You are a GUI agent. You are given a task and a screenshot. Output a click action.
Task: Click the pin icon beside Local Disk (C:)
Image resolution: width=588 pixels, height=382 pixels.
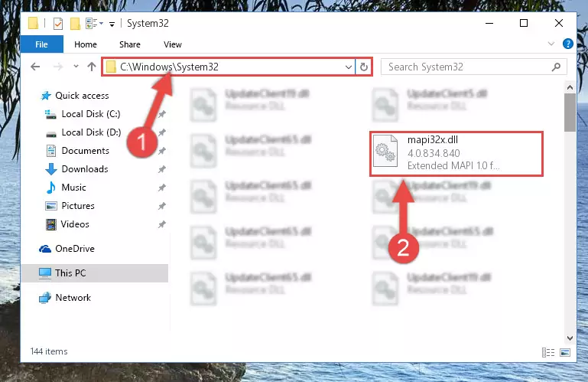[161, 114]
